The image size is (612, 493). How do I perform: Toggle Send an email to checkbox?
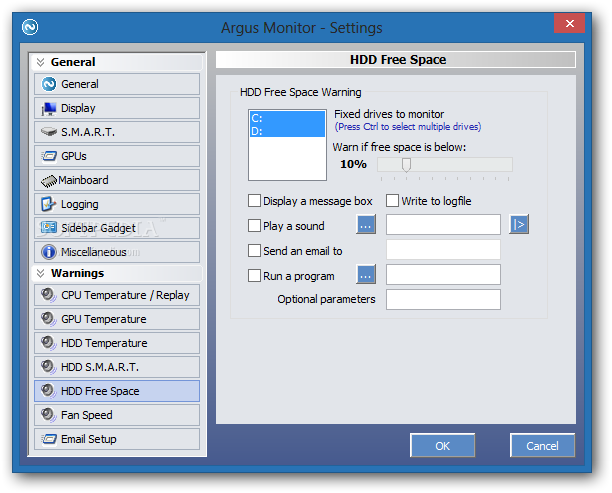coord(254,251)
